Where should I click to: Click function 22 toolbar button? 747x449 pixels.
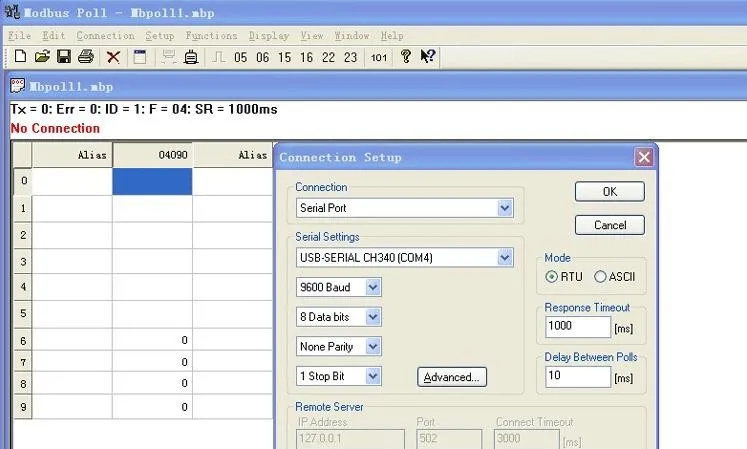tap(328, 58)
